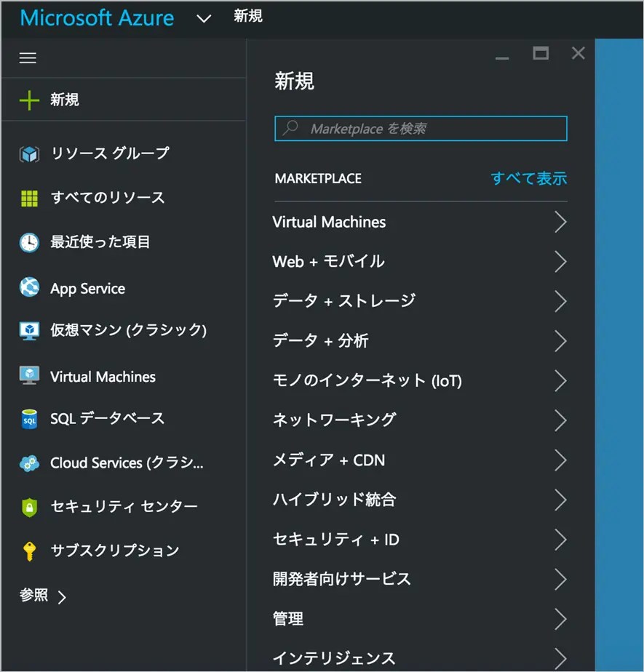Click the サブスクリプション key icon
This screenshot has width=644, height=672.
[29, 551]
